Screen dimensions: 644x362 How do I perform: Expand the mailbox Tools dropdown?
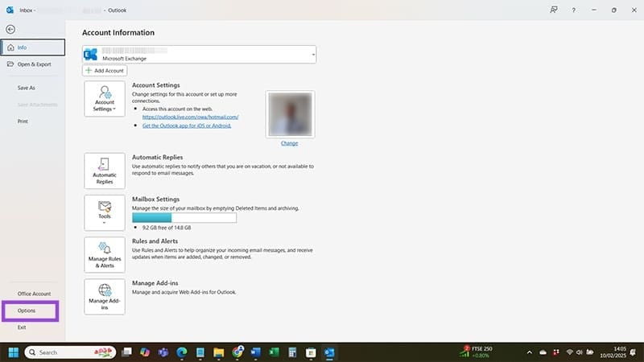tap(105, 212)
